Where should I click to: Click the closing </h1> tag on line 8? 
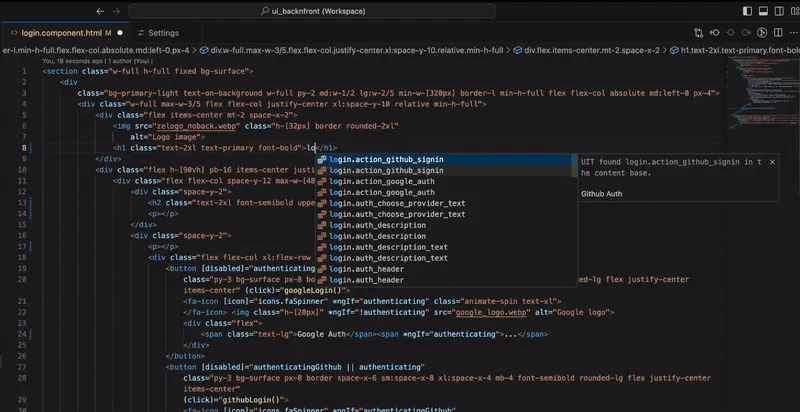coord(327,148)
